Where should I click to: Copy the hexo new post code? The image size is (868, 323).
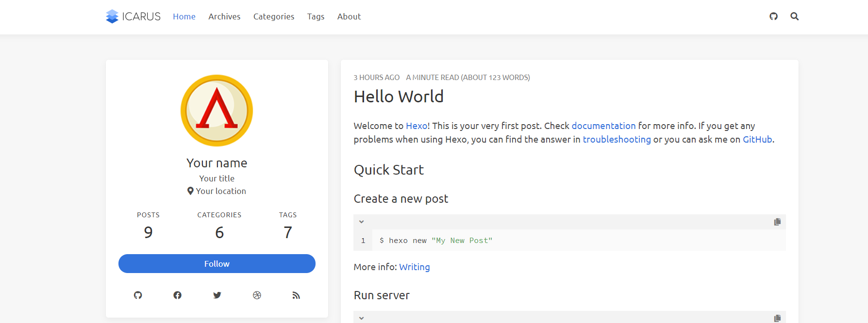click(777, 222)
